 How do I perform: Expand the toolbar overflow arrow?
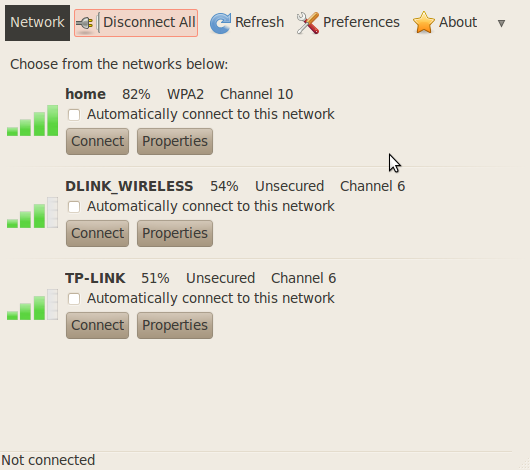click(x=501, y=23)
